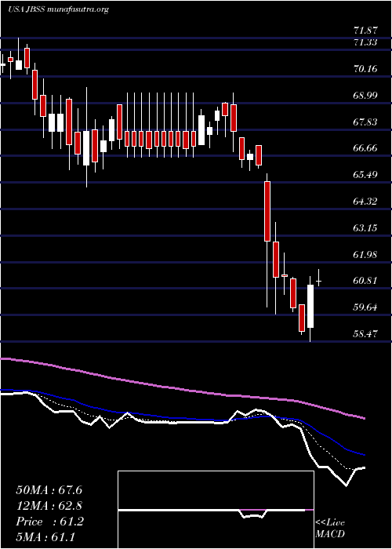Click the 'USA JBSS munafasutra.org' chart title
Viewport: 392px width, 549px height.
tap(58, 9)
